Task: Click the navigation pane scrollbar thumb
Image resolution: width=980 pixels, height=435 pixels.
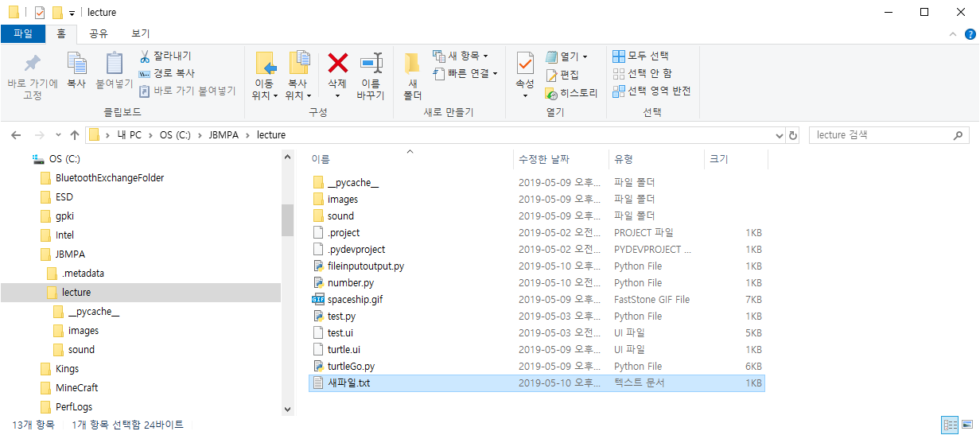Action: [x=287, y=219]
